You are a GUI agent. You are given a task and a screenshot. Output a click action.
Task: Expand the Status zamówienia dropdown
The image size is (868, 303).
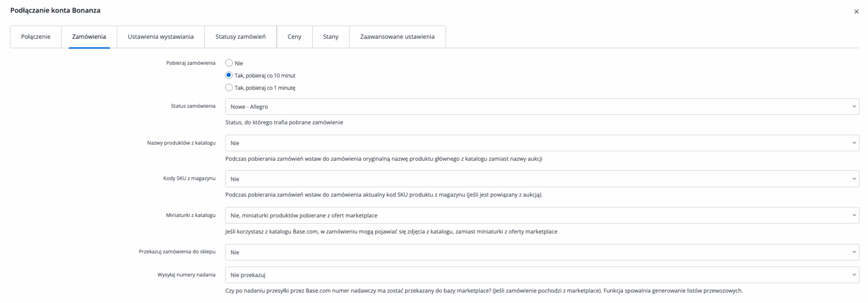tap(542, 107)
